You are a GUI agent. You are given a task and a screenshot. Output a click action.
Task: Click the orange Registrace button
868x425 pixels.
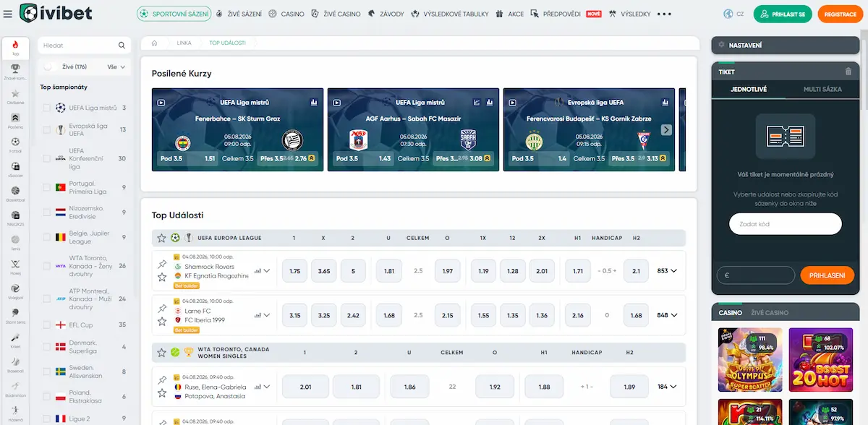[840, 14]
